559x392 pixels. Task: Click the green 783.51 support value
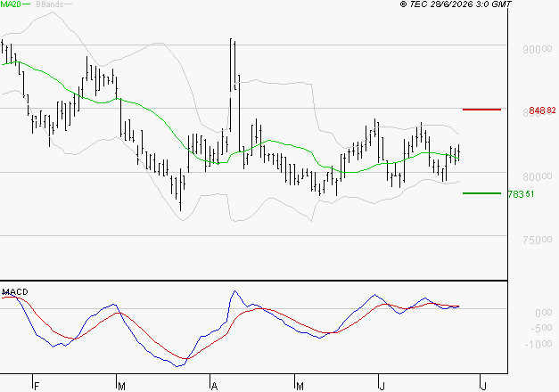pos(521,194)
